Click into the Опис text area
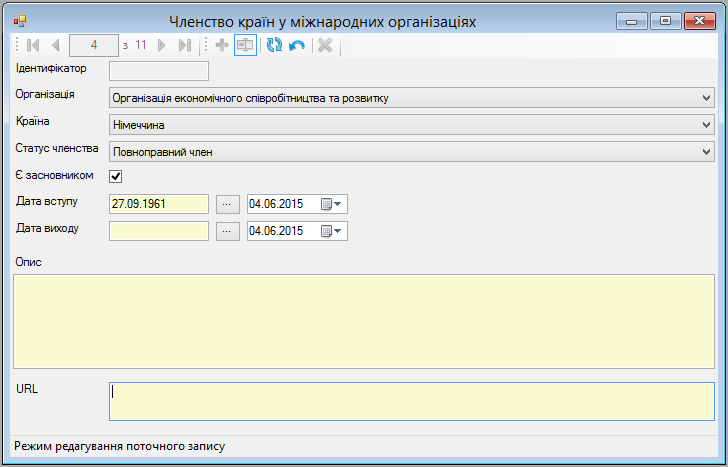 [364, 322]
